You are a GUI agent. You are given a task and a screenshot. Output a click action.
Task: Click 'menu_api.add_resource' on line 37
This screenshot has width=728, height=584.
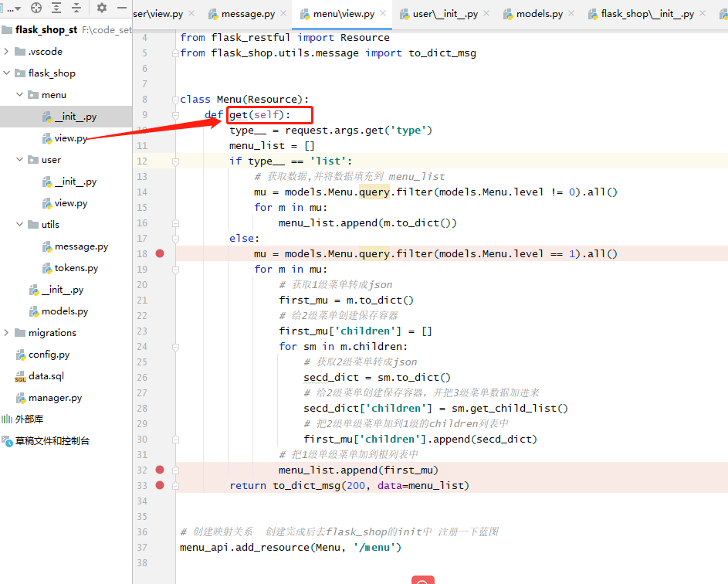click(x=245, y=547)
